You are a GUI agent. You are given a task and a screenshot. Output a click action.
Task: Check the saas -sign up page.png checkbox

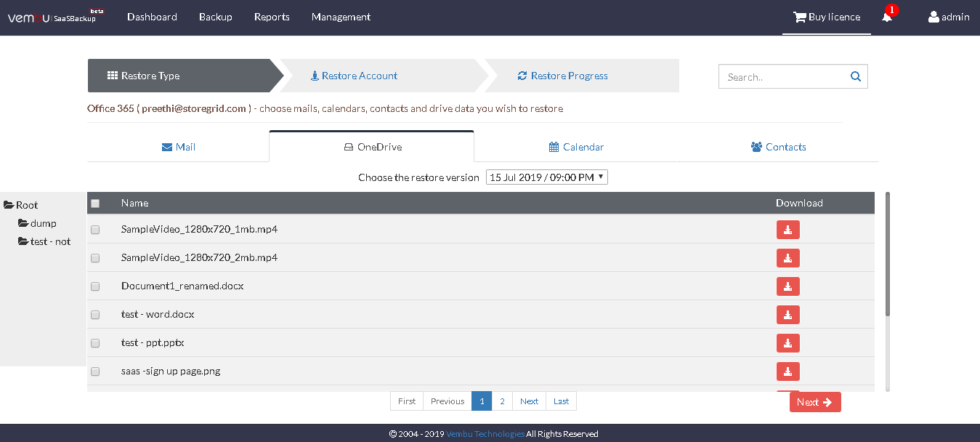[95, 371]
